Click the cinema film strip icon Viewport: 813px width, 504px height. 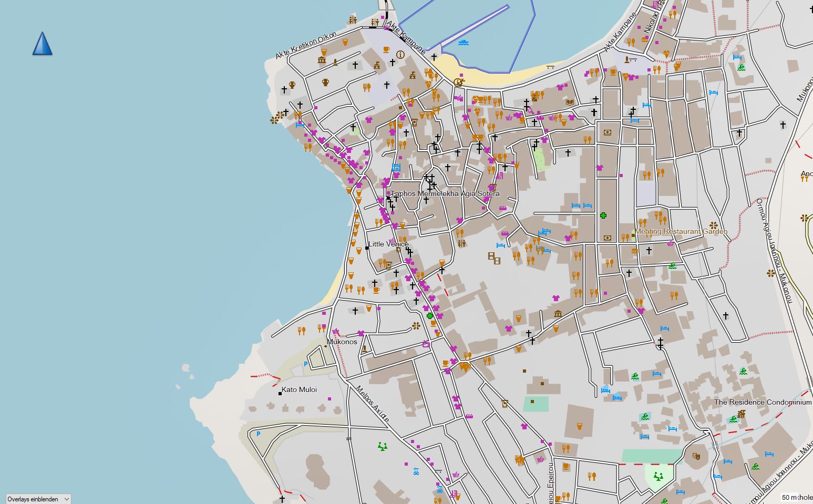point(493,257)
